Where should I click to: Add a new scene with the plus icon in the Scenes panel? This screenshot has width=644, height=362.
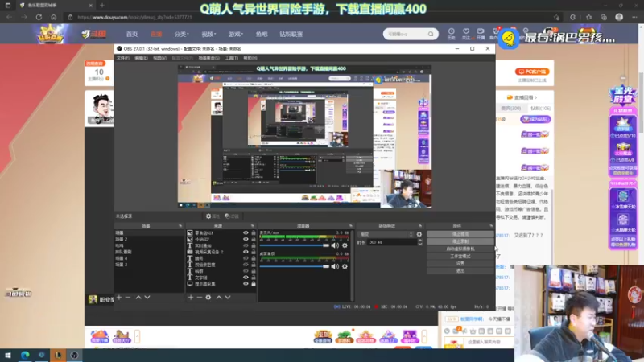pos(119,297)
